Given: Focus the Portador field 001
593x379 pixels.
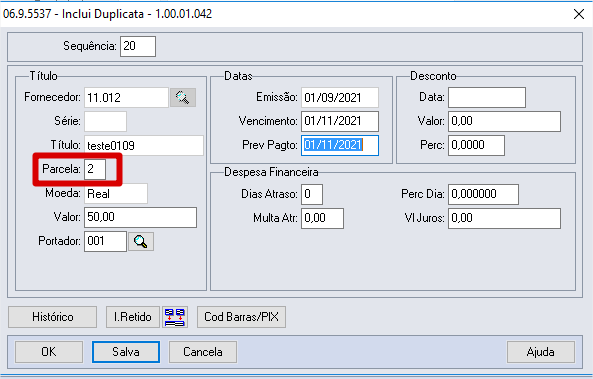Looking at the screenshot, I should click(x=105, y=241).
